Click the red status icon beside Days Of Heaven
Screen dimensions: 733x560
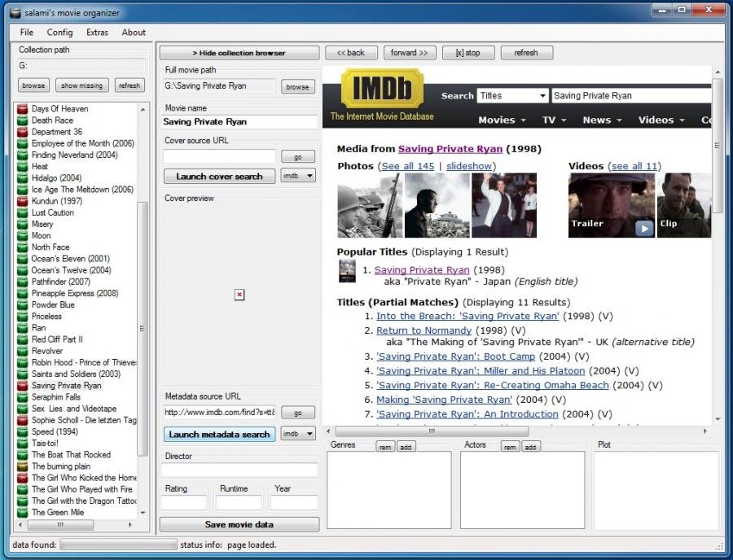pyautogui.click(x=23, y=109)
